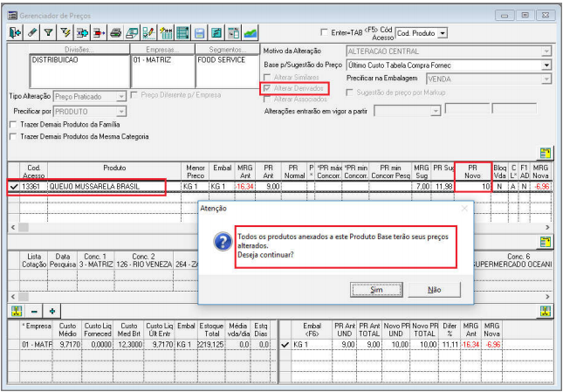Click the printer icon
563x392 pixels.
click(115, 33)
